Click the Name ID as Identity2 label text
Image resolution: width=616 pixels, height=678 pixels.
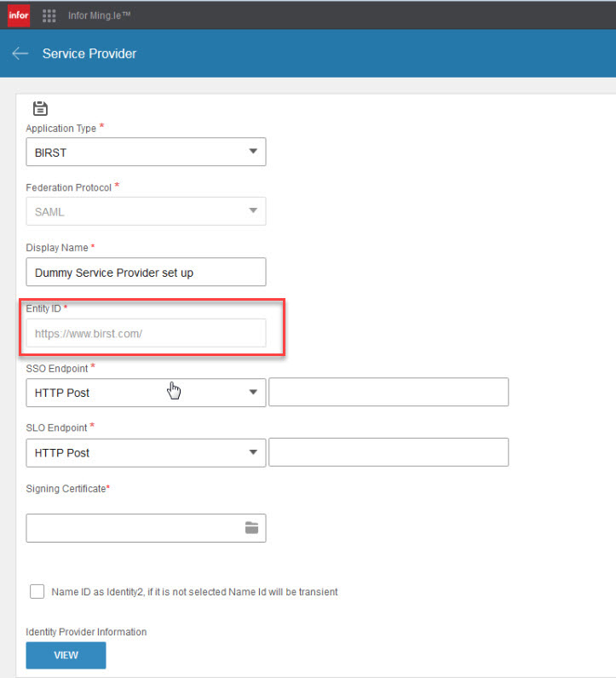[194, 592]
